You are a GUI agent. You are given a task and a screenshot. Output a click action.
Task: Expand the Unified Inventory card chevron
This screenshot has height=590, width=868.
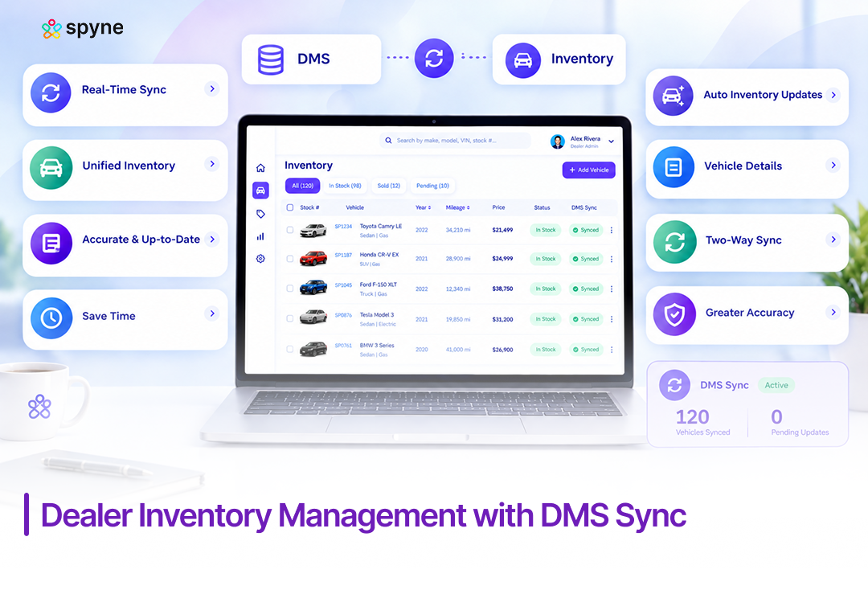coord(212,164)
